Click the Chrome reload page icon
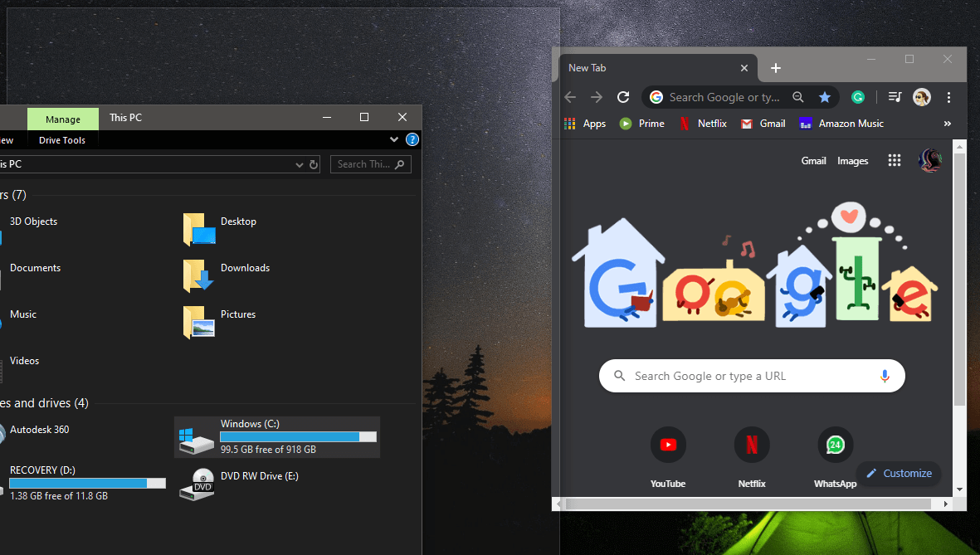Viewport: 980px width, 555px height. pos(623,97)
